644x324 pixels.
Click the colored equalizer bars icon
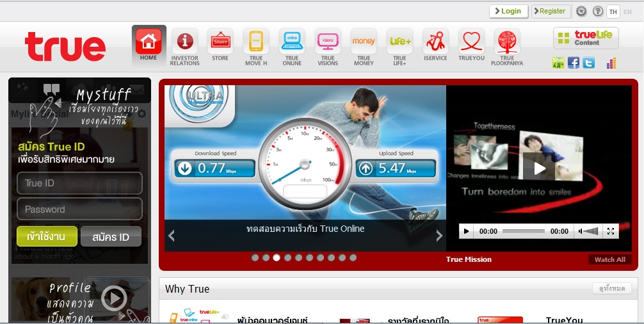coord(611,63)
